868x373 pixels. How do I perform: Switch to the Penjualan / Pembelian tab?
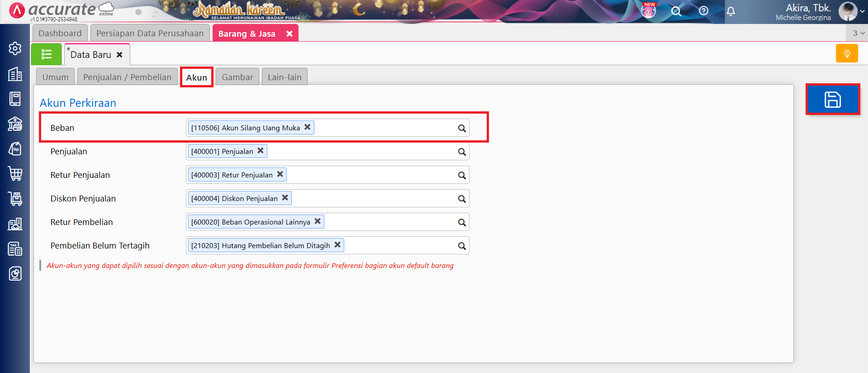point(127,77)
